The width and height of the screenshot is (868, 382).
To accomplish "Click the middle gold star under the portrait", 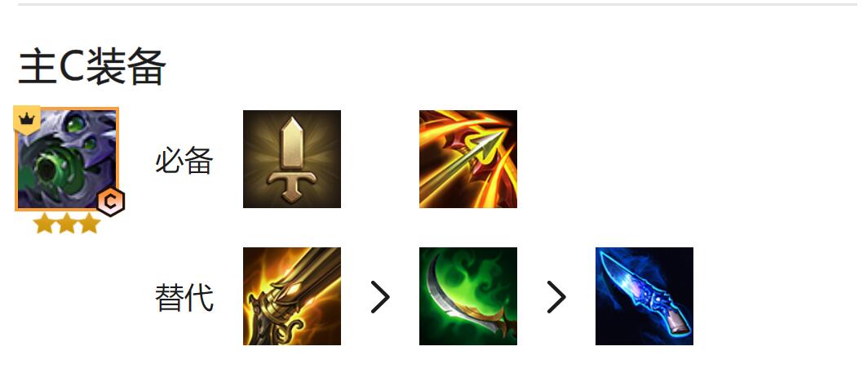I will (66, 224).
